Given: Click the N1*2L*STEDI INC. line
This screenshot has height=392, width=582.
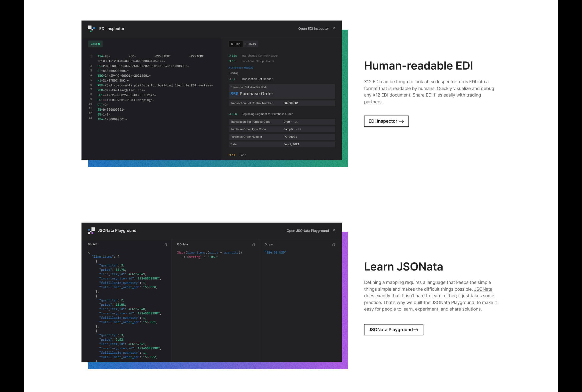Looking at the screenshot, I should tap(113, 81).
